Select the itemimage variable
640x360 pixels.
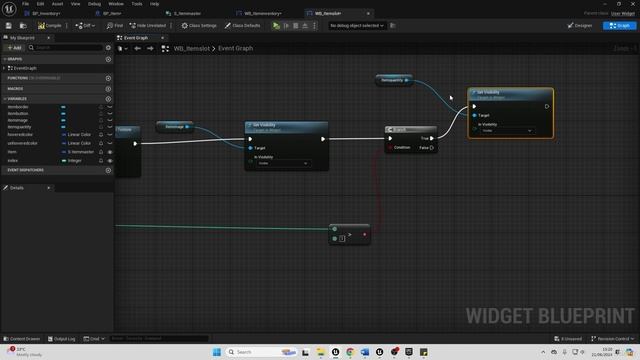click(18, 120)
